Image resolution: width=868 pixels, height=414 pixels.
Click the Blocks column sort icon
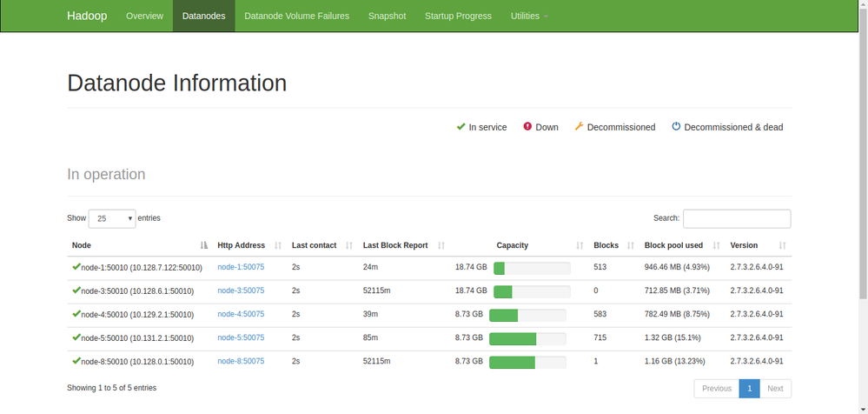click(x=631, y=246)
